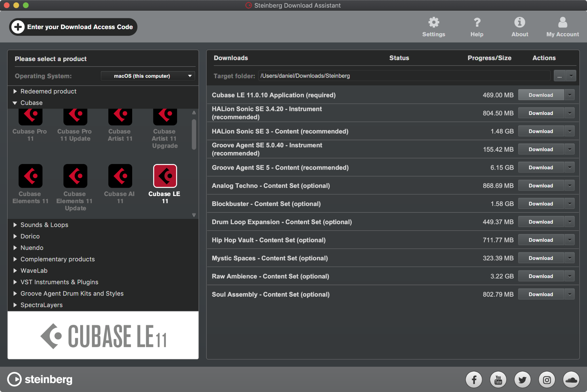Download HALion Sonic SE 3 Content
The height and width of the screenshot is (392, 587).
(x=541, y=131)
